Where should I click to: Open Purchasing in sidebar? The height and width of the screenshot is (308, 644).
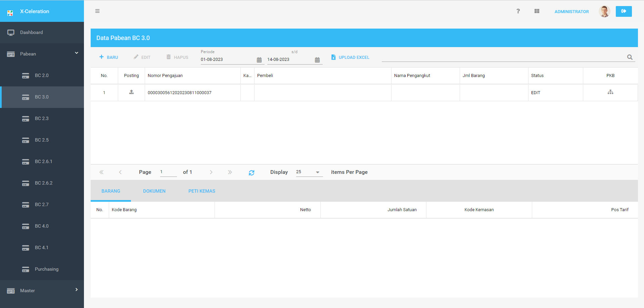tap(42, 269)
